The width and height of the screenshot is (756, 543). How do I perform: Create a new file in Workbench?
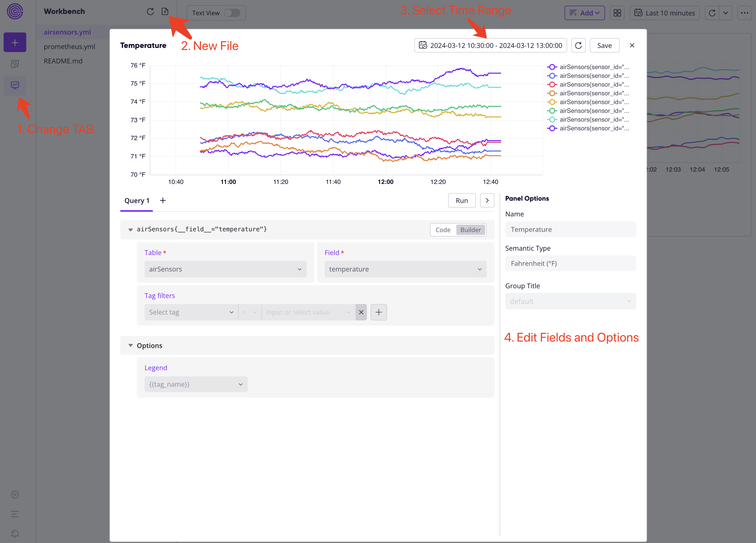165,12
